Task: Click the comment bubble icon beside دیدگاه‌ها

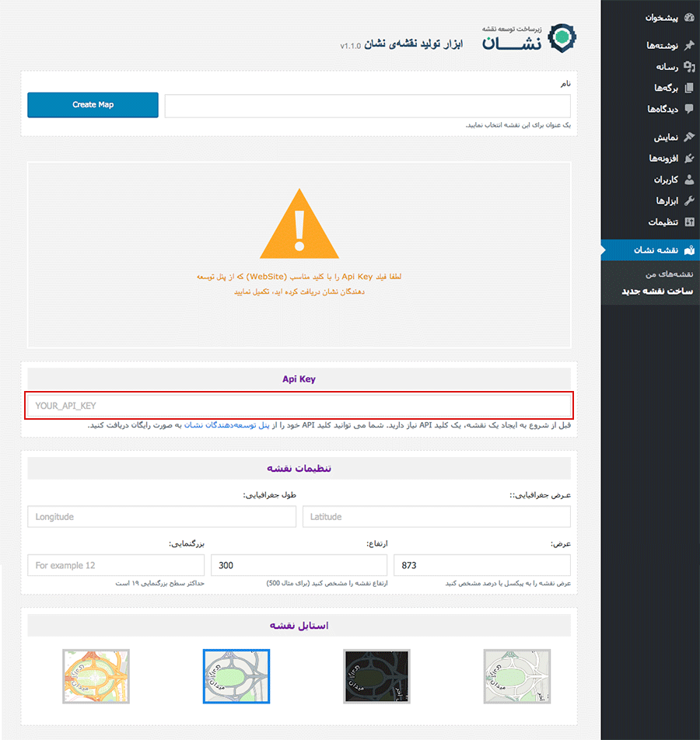Action: tap(689, 109)
